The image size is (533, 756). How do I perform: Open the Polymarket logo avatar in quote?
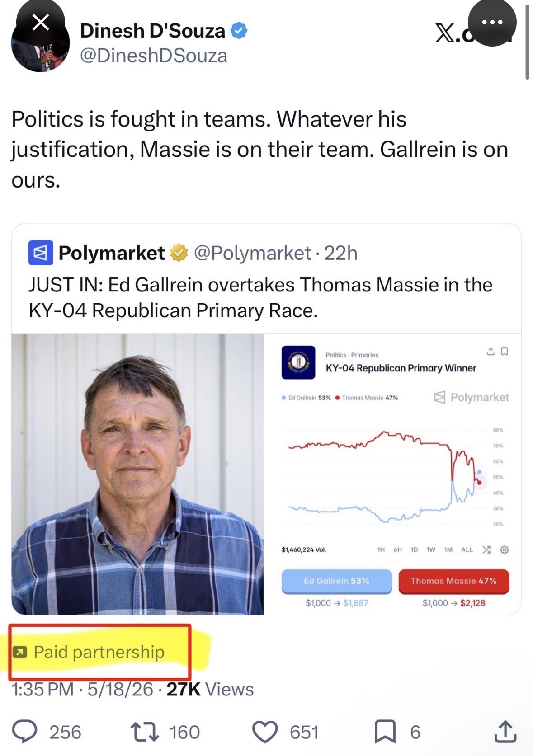[41, 253]
